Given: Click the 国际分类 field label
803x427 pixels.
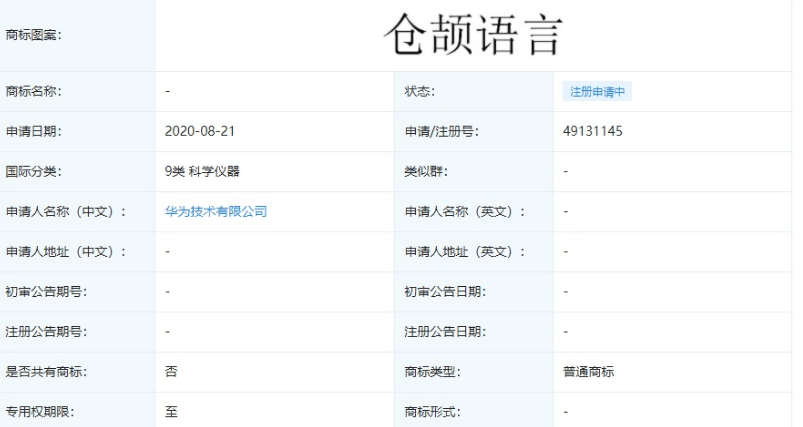Looking at the screenshot, I should (34, 171).
